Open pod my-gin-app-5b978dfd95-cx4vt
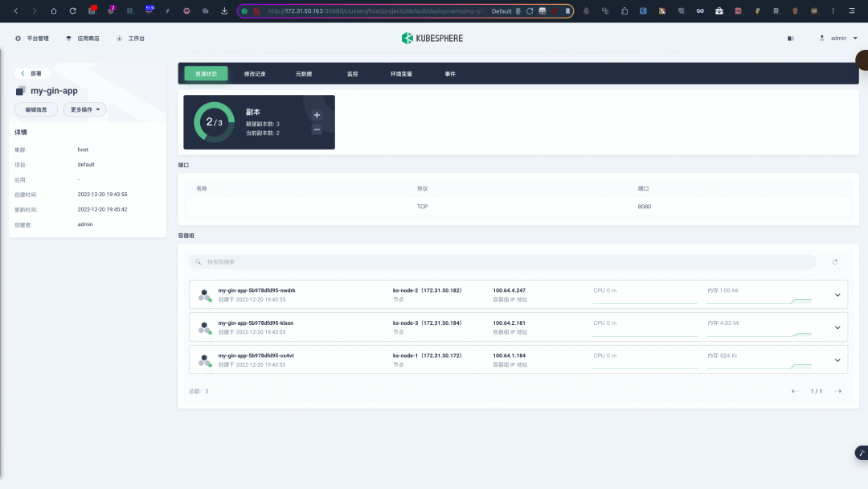This screenshot has width=868, height=489. click(256, 355)
